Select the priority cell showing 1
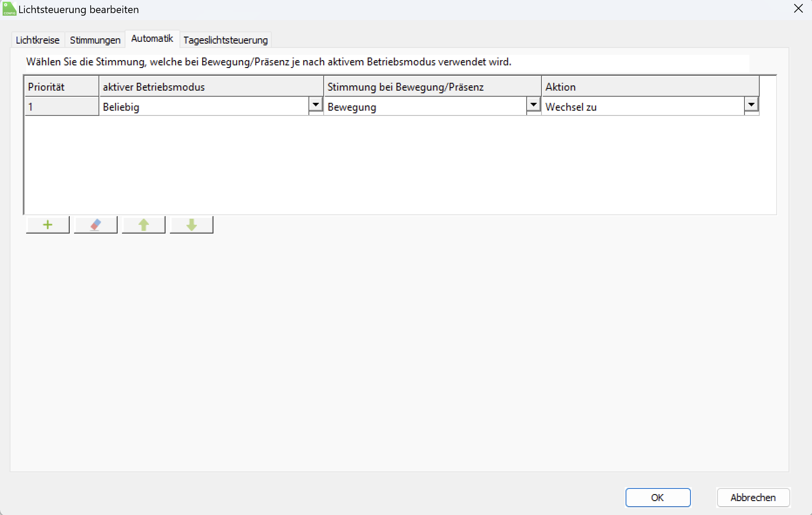Screen dimensions: 812x515 pos(62,106)
